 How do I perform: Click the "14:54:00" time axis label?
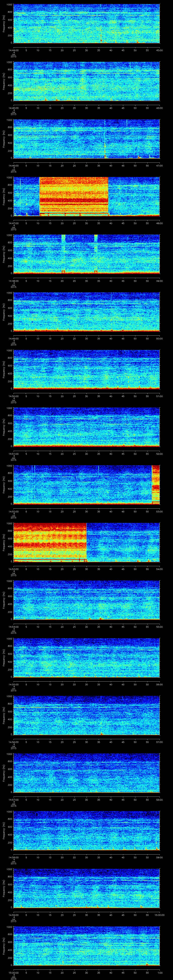click(x=13, y=627)
